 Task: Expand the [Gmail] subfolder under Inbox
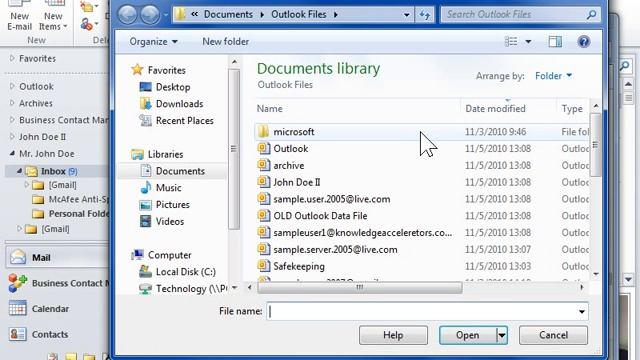[27, 185]
